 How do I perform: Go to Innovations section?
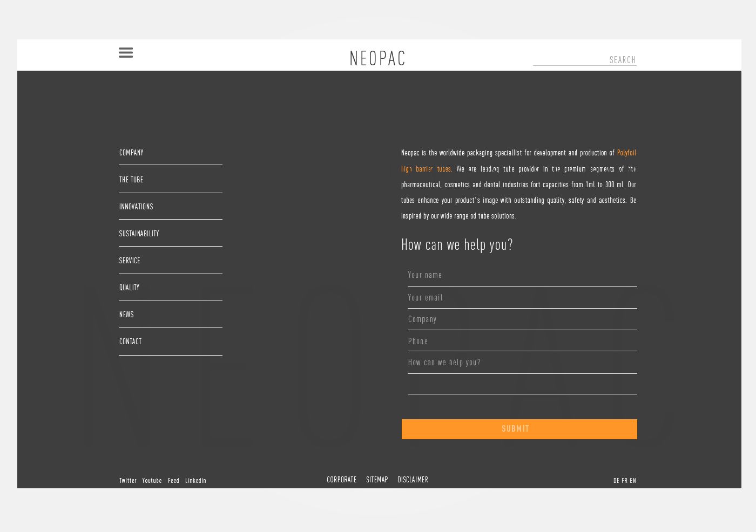pos(136,207)
